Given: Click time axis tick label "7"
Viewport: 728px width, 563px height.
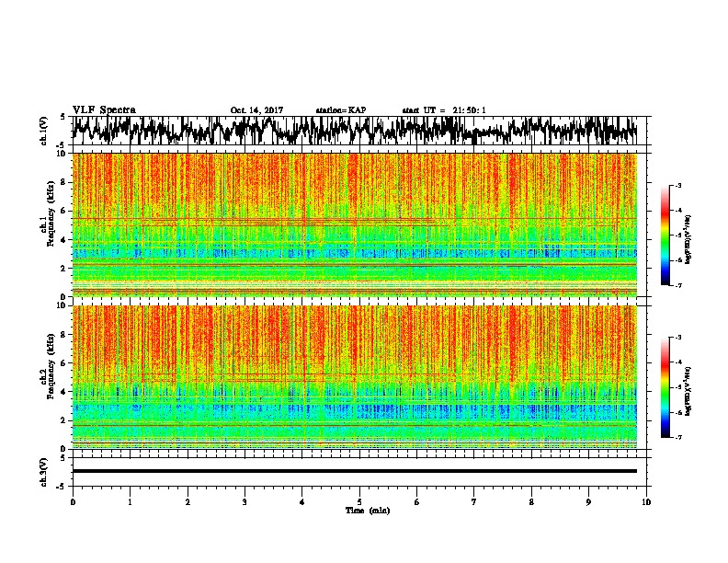Looking at the screenshot, I should pyautogui.click(x=474, y=502).
